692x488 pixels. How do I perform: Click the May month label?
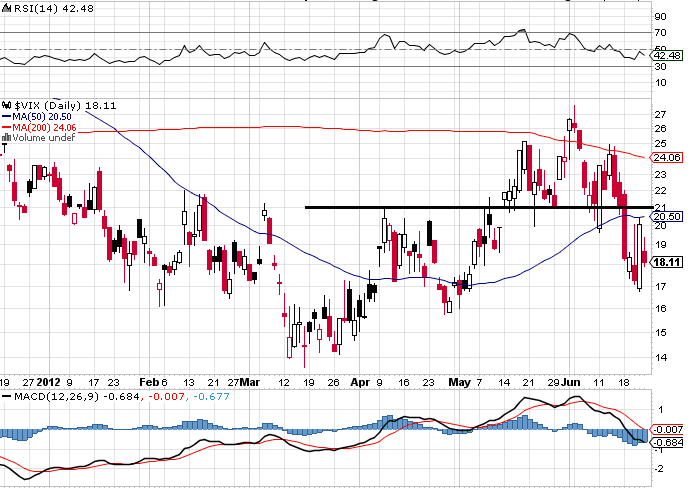[459, 382]
